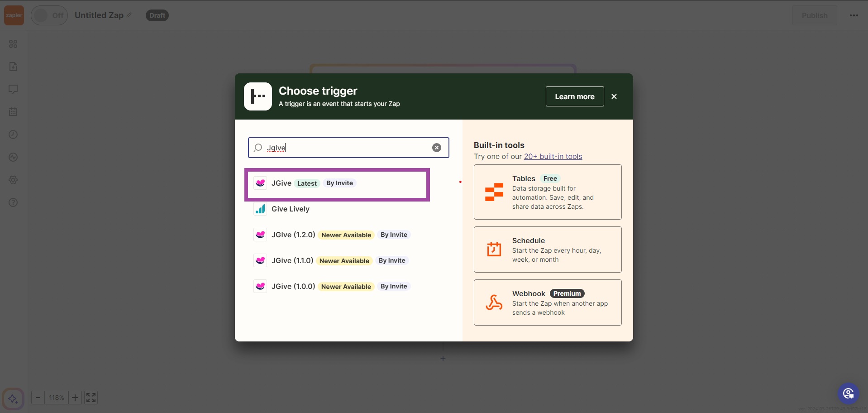Screen dimensions: 868x413
Task: Click the Draft status badge
Action: pyautogui.click(x=157, y=15)
